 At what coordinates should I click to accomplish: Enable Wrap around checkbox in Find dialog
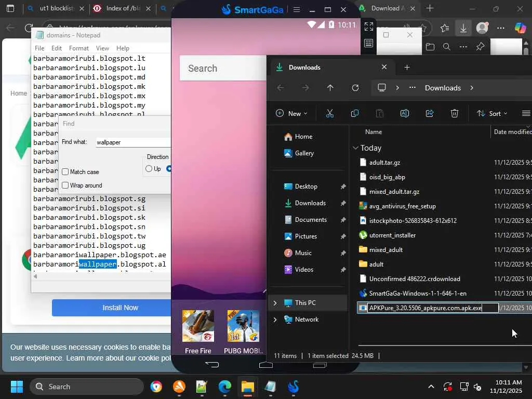tap(65, 185)
